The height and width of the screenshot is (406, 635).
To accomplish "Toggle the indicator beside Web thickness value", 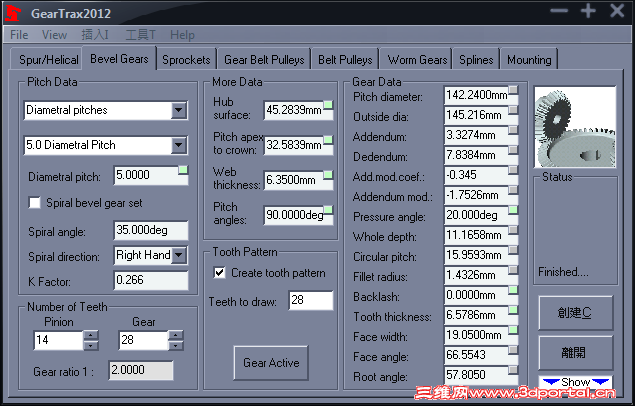I will 328,175.
